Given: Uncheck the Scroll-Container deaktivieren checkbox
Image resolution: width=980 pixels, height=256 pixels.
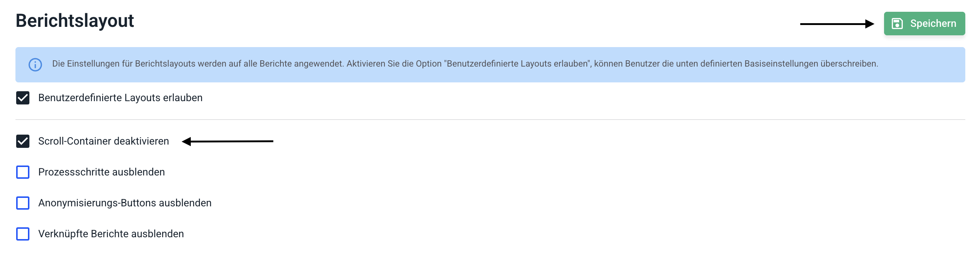Looking at the screenshot, I should point(23,141).
